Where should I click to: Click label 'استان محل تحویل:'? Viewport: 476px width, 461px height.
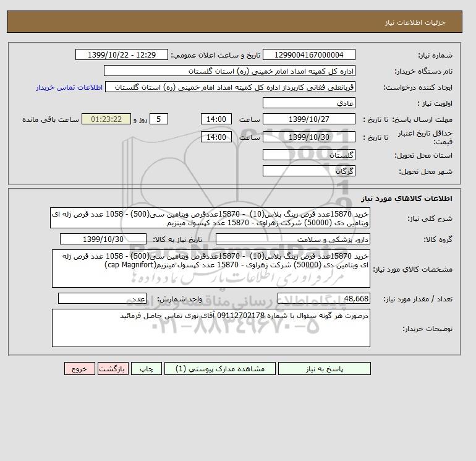pyautogui.click(x=423, y=155)
